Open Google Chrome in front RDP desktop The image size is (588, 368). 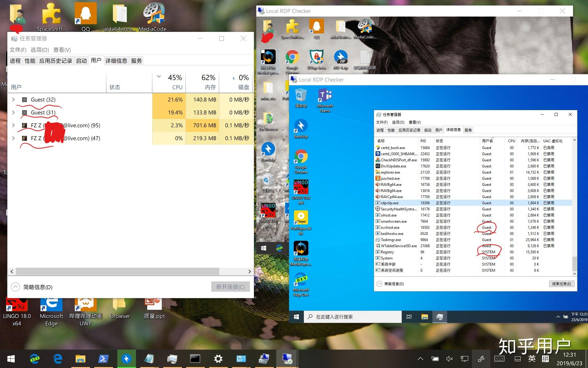click(x=301, y=162)
